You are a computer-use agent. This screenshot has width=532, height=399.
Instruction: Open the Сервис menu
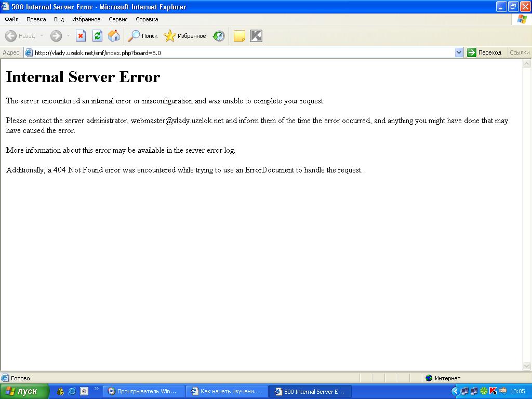[118, 19]
